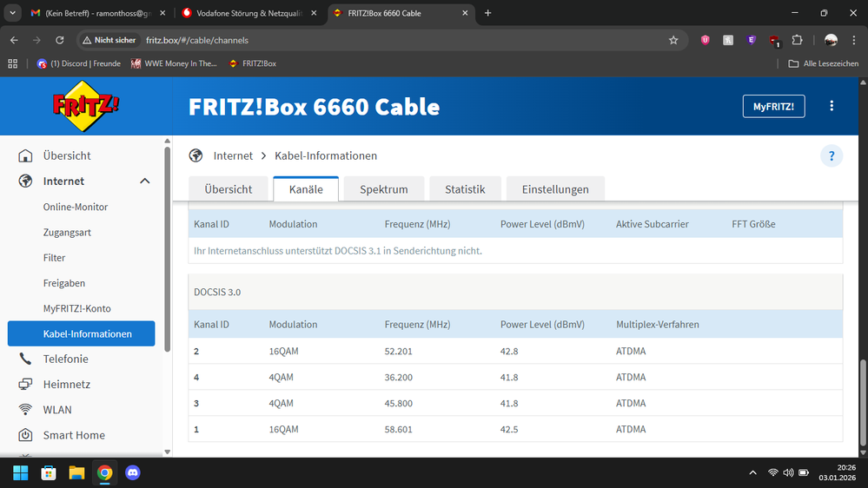
Task: Select Kabel-Informationen in the sidebar
Action: pyautogui.click(x=82, y=333)
